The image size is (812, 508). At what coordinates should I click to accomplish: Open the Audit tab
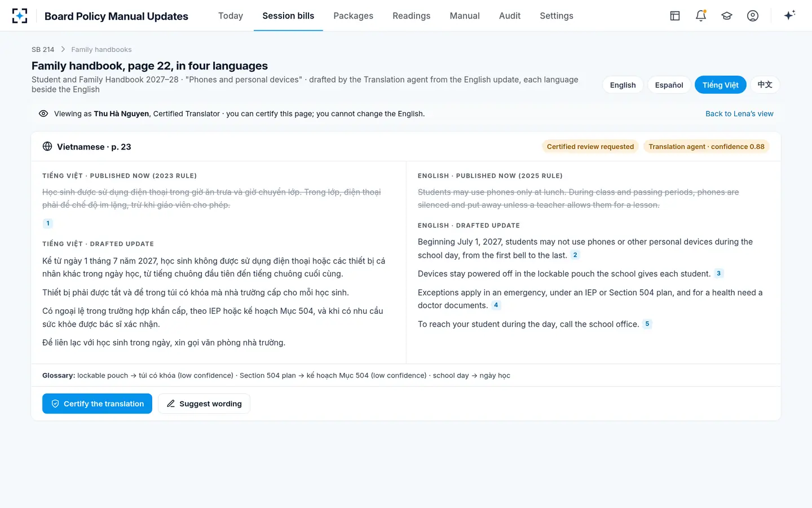click(510, 16)
